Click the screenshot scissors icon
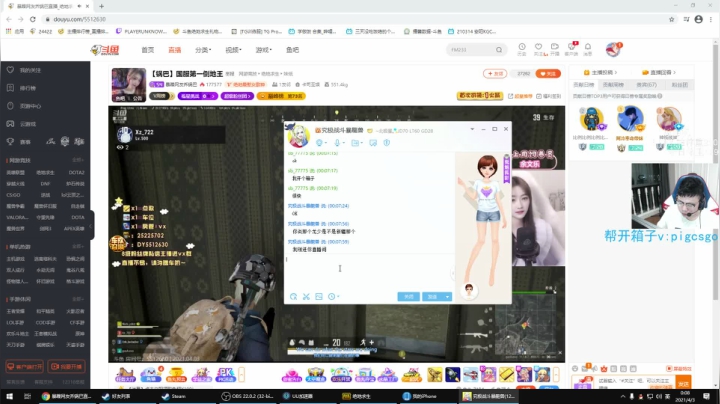Image resolution: width=720 pixels, height=404 pixels. point(306,297)
